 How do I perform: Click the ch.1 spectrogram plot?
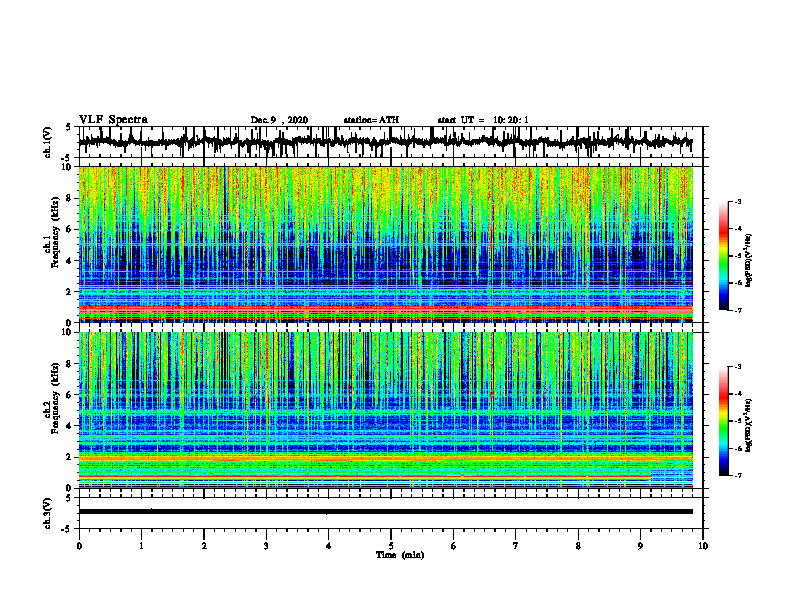point(386,244)
